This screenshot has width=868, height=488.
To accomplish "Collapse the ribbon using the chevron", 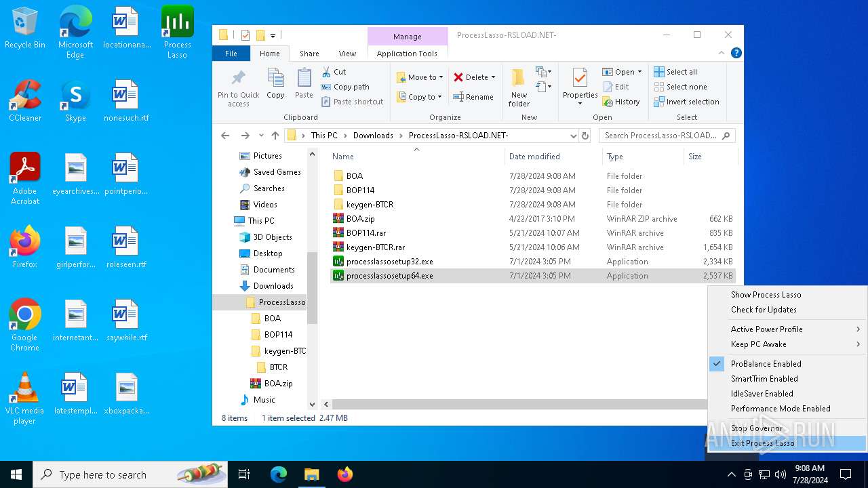I will [x=723, y=53].
